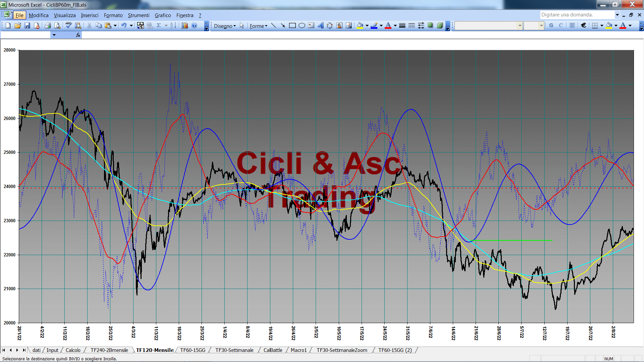644x362 pixels.
Task: Go to the previous sheet tab
Action: pos(10,350)
